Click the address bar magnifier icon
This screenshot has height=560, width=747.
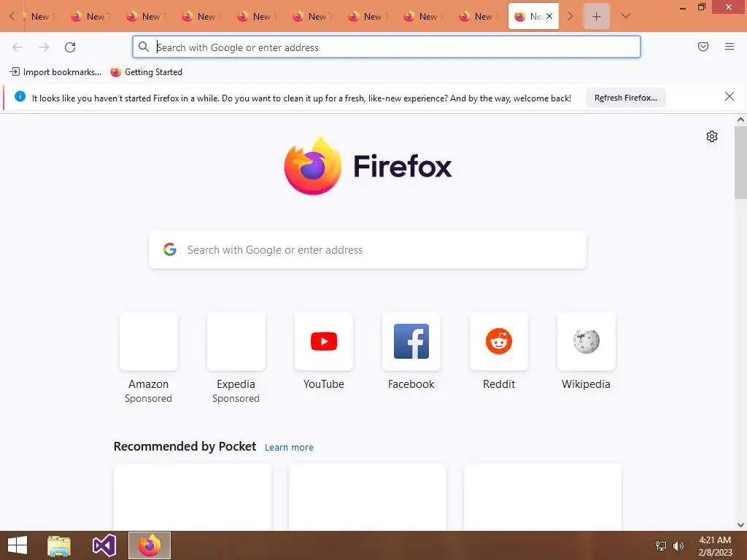(x=144, y=47)
